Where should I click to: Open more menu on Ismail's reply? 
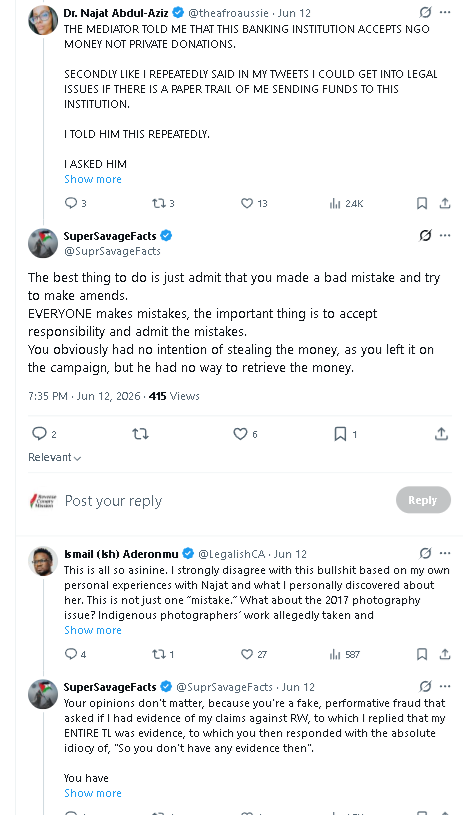[x=445, y=553]
